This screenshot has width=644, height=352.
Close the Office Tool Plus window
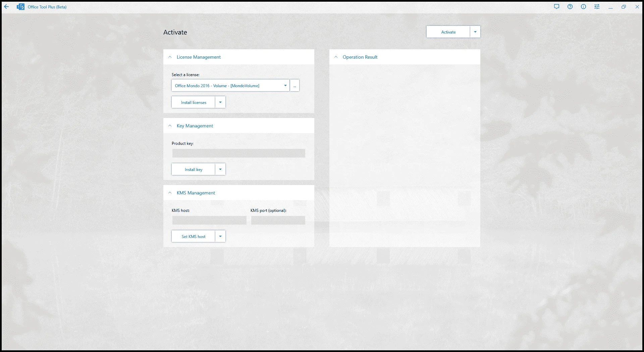tap(637, 7)
